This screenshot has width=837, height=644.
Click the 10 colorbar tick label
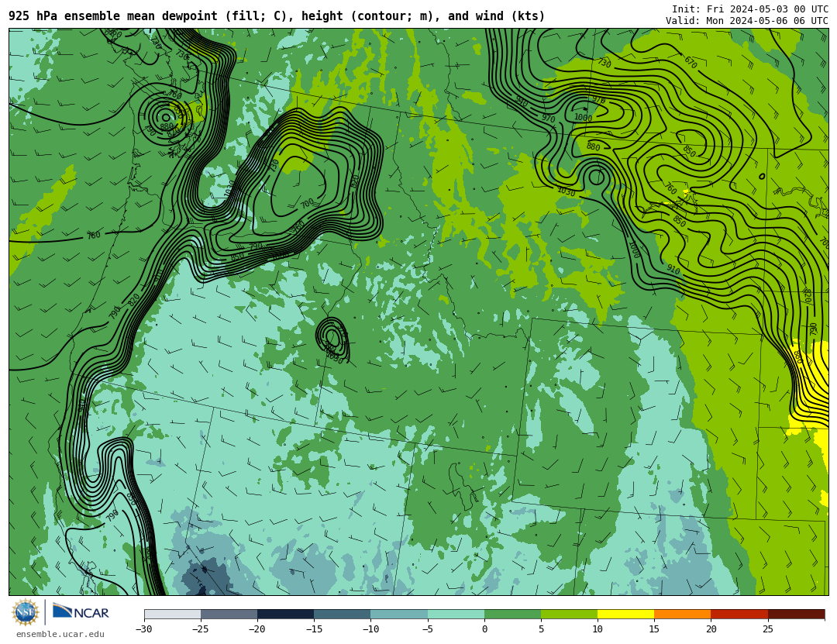tap(598, 629)
